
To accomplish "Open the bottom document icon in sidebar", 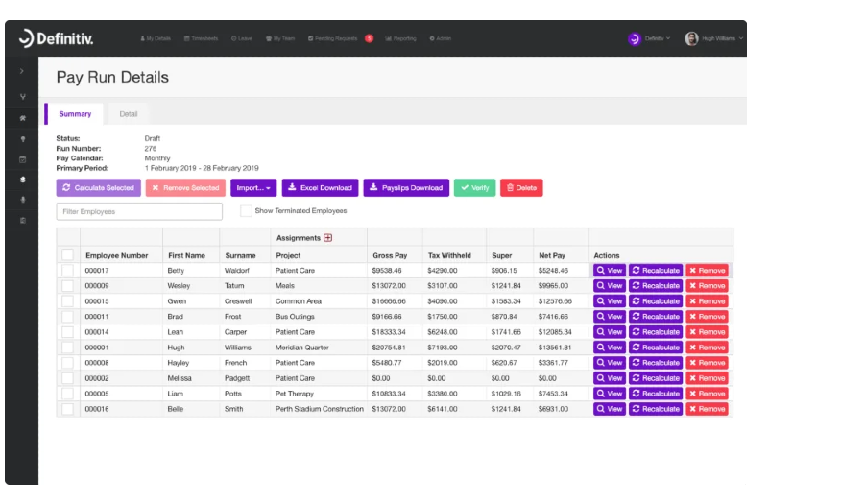I will (x=22, y=221).
